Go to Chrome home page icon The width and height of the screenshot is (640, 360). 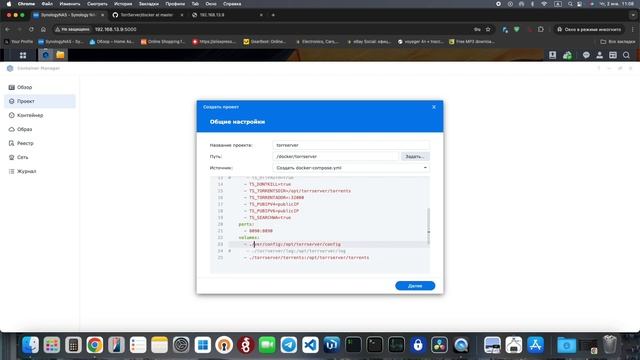click(43, 29)
